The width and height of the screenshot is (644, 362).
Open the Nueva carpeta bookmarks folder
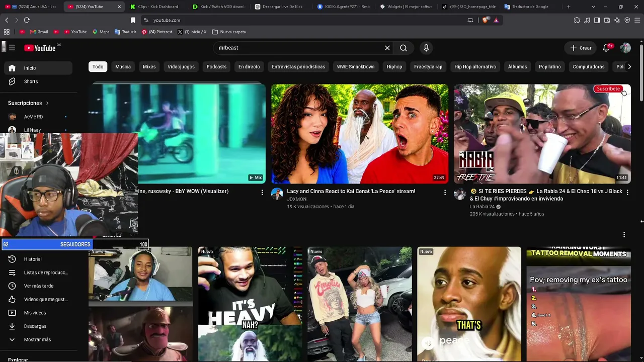pos(229,32)
